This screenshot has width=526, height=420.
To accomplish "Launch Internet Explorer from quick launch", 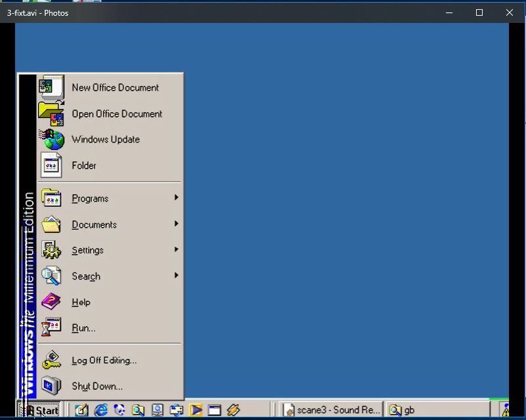I will [101, 409].
